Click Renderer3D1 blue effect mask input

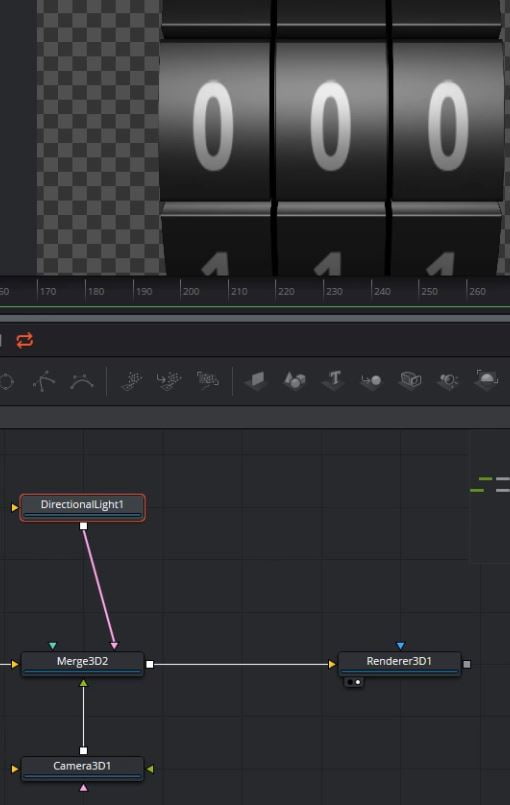[x=400, y=645]
